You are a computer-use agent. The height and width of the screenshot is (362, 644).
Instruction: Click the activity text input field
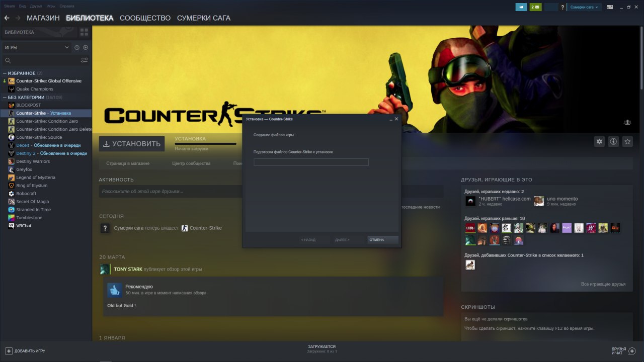[x=271, y=192]
